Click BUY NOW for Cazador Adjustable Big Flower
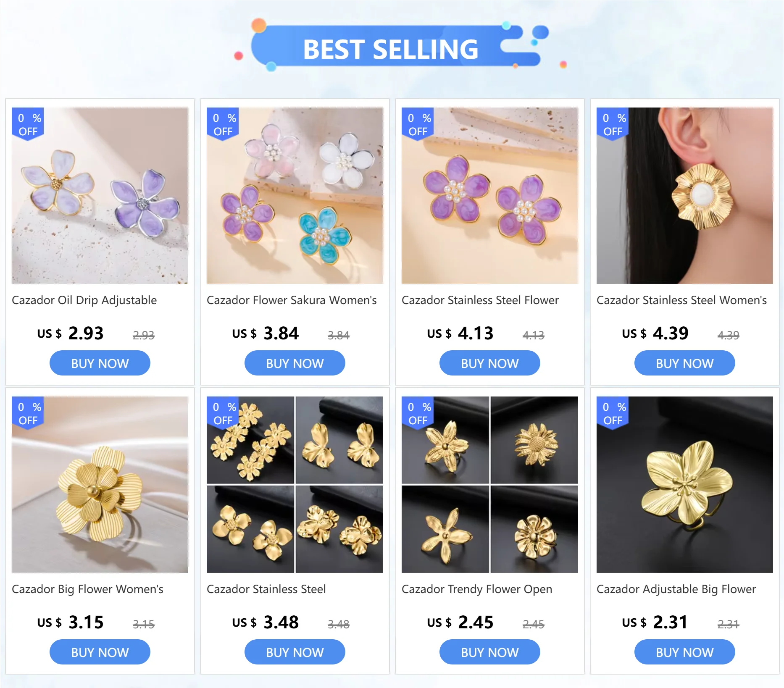Screen dimensions: 784x688 (x=685, y=652)
